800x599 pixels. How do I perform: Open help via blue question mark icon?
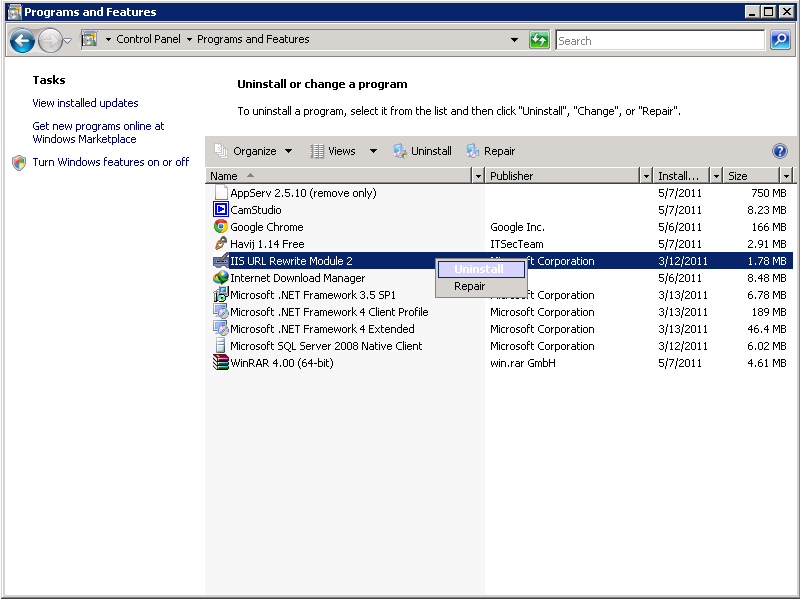(780, 151)
